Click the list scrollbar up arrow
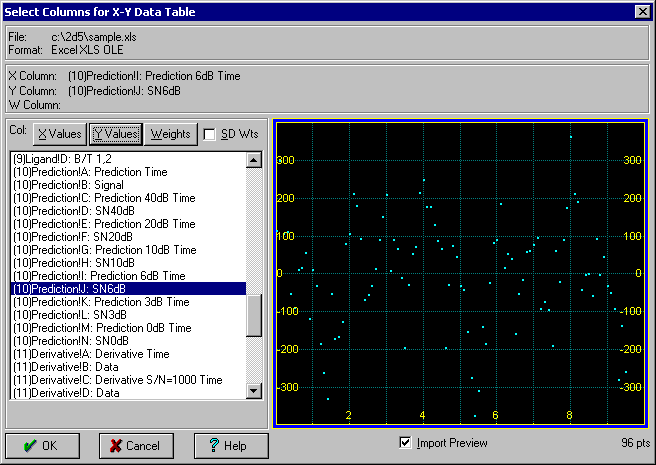The width and height of the screenshot is (656, 465). point(254,160)
